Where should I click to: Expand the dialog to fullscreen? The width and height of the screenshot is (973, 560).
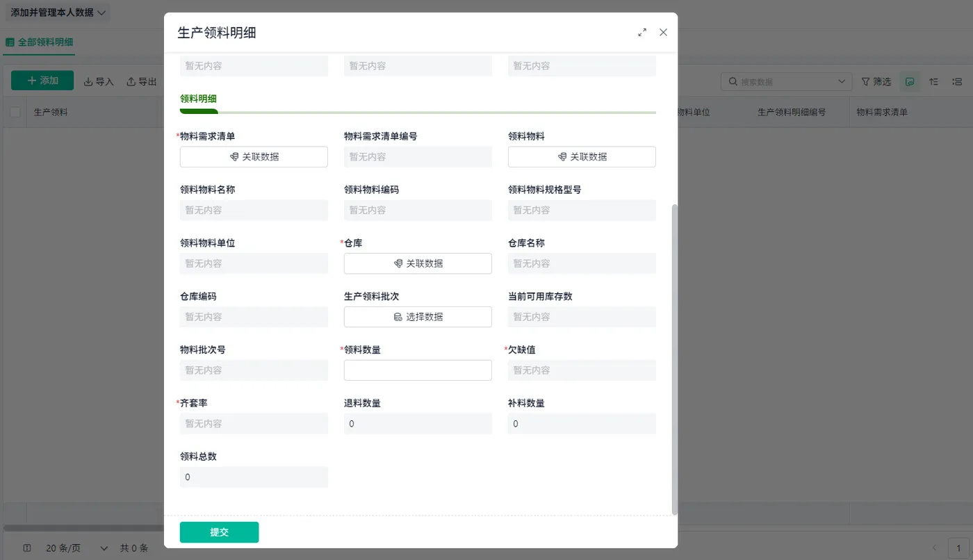(x=642, y=33)
